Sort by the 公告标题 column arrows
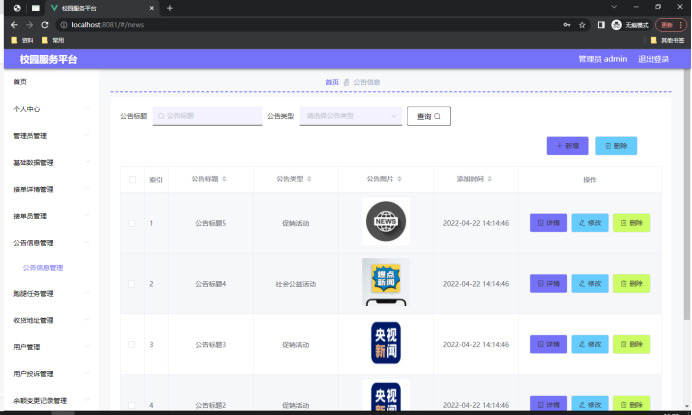 224,179
